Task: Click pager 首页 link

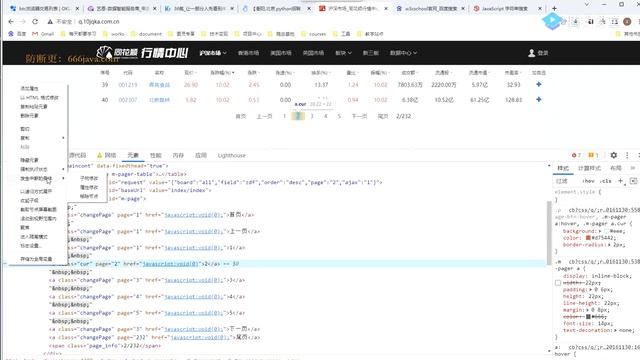Action: pos(241,116)
